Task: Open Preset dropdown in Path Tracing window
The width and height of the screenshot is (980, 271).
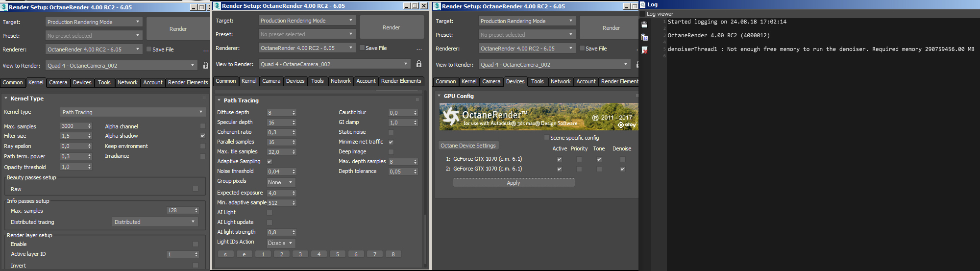Action: (307, 34)
